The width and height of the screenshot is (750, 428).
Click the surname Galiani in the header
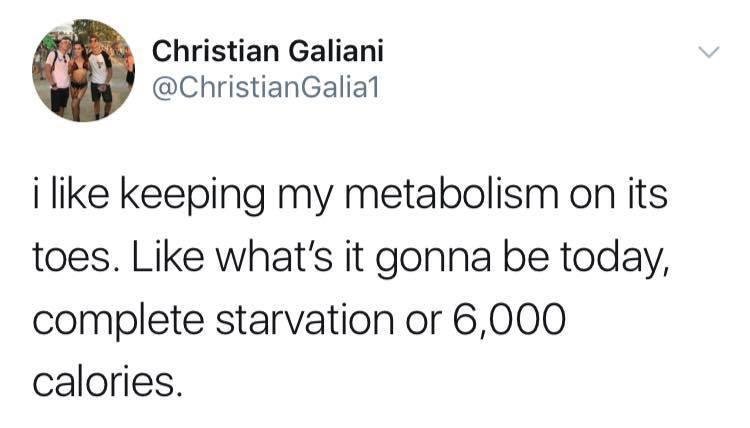point(336,51)
